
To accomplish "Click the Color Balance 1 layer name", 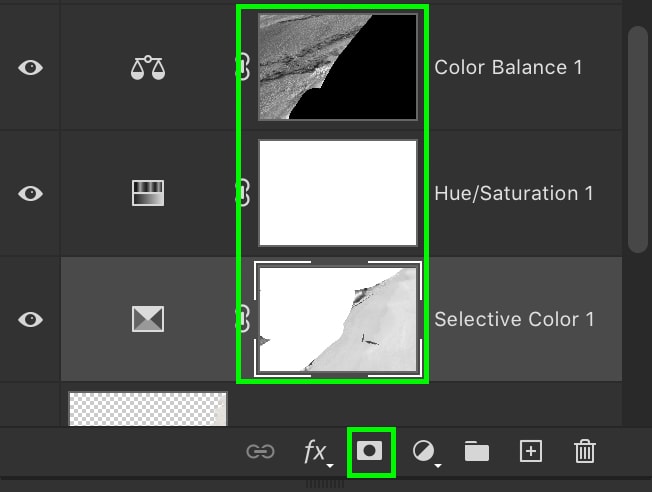I will [508, 67].
